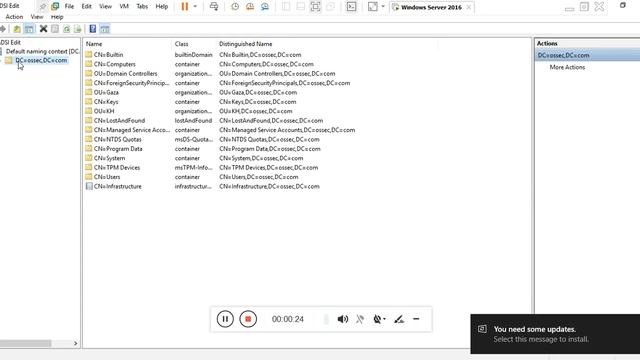Click the tree pane horizontal scrollbar arrow
The image size is (640, 360).
[76, 343]
